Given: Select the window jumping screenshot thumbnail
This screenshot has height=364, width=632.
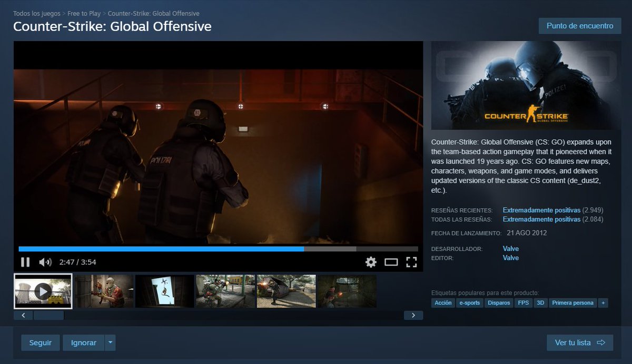Looking at the screenshot, I should click(164, 291).
